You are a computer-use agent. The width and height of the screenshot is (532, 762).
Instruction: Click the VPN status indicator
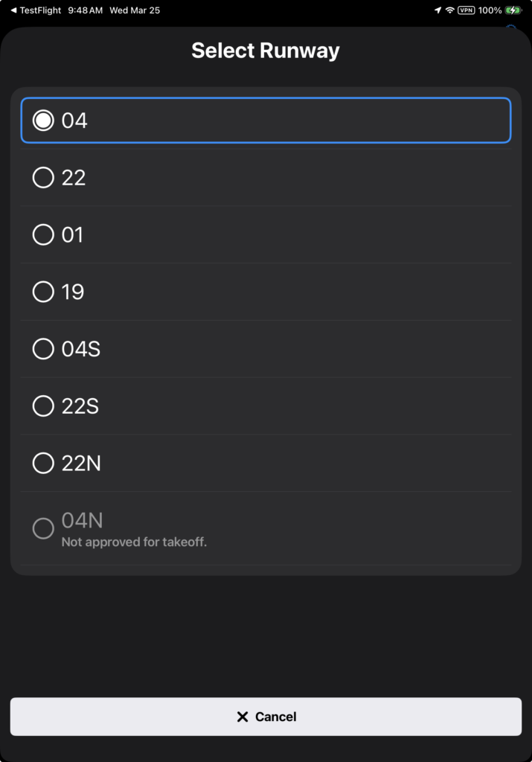[467, 10]
